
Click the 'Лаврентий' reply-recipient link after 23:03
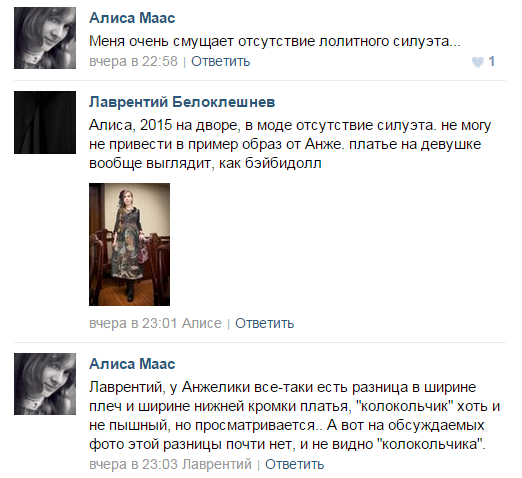click(217, 464)
